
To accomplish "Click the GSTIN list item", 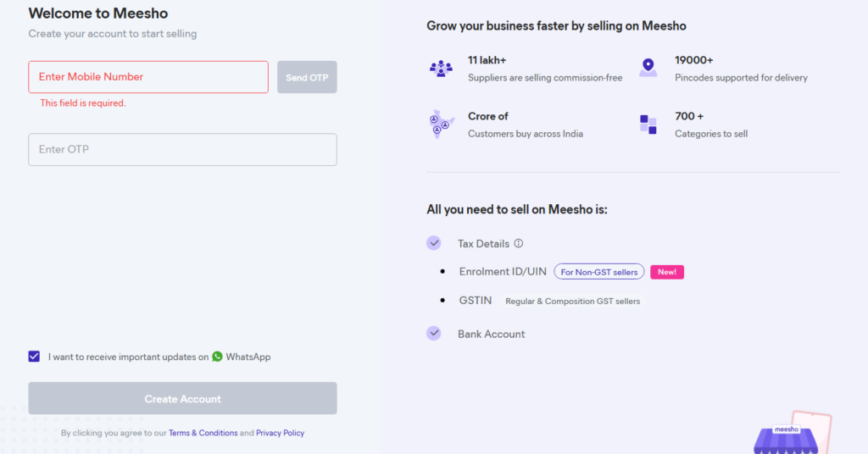I will pyautogui.click(x=476, y=301).
